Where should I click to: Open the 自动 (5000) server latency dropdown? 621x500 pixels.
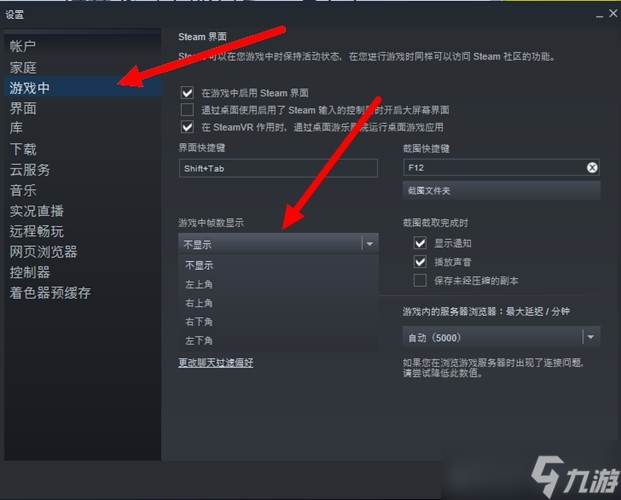pyautogui.click(x=501, y=338)
